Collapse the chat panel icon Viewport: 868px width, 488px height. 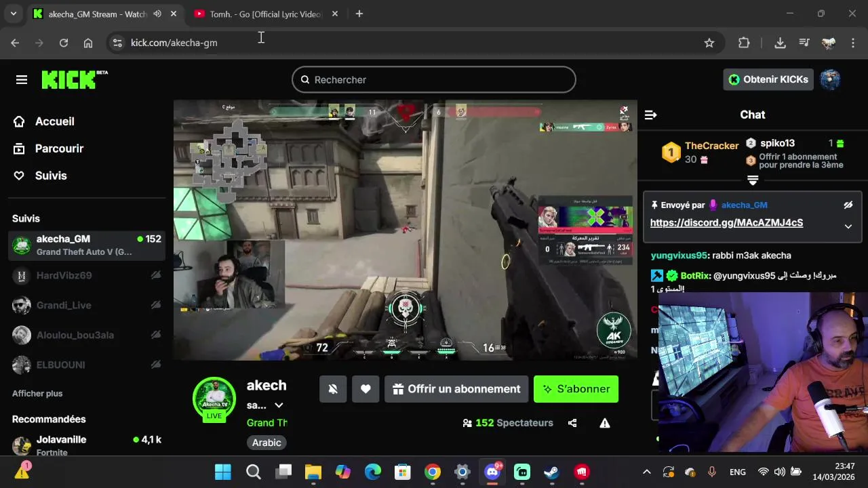point(650,115)
